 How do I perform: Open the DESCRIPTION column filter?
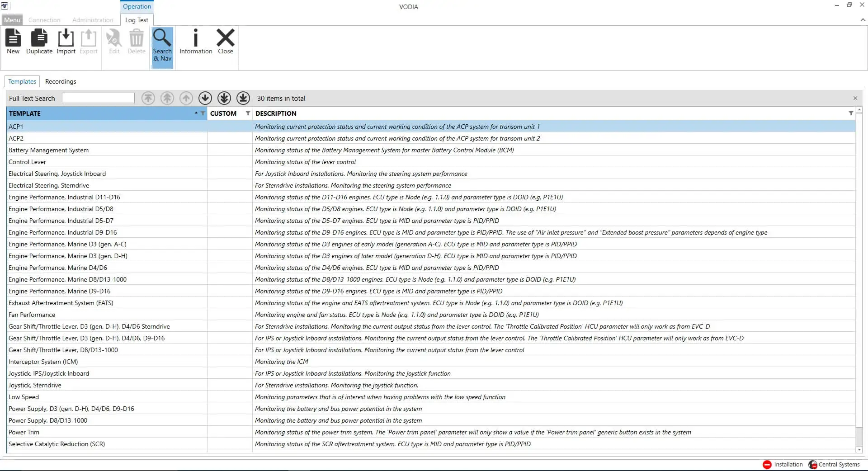(851, 113)
